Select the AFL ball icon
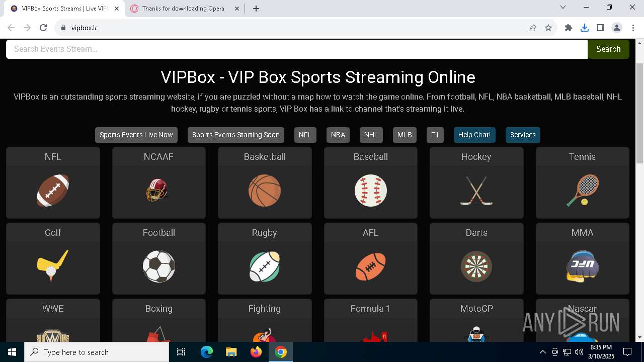644x362 pixels. [x=371, y=266]
